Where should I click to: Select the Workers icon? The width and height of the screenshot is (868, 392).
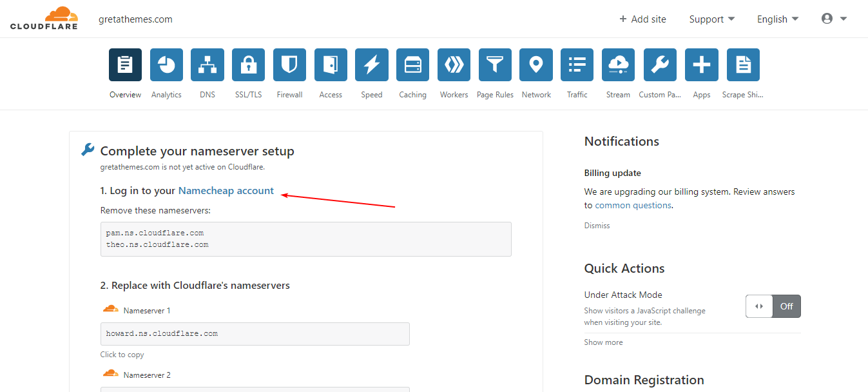(454, 64)
